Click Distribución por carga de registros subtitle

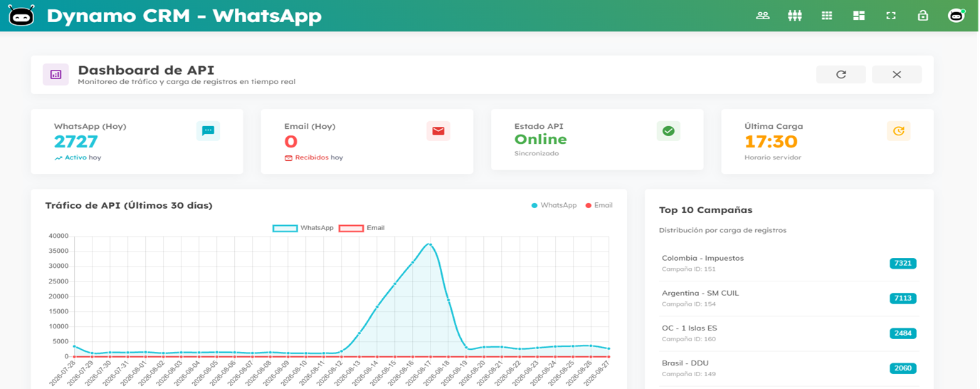(x=722, y=230)
